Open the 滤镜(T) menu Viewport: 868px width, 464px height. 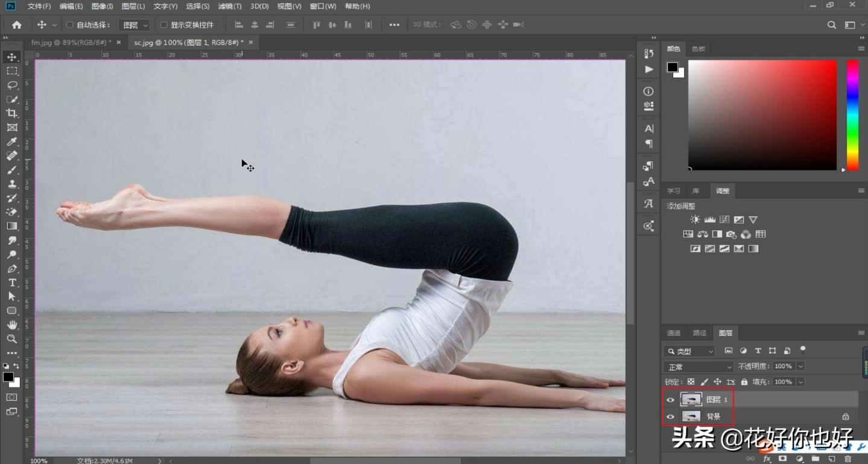tap(230, 6)
